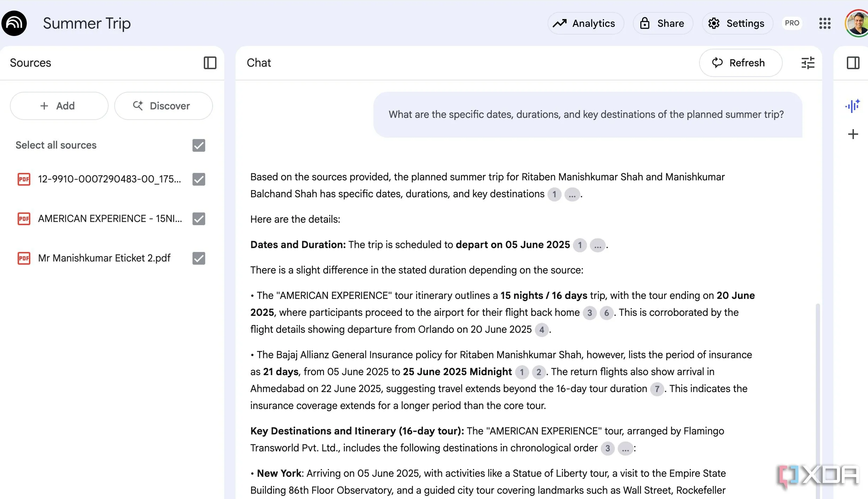868x499 pixels.
Task: Click the plus icon in right rail
Action: point(853,134)
